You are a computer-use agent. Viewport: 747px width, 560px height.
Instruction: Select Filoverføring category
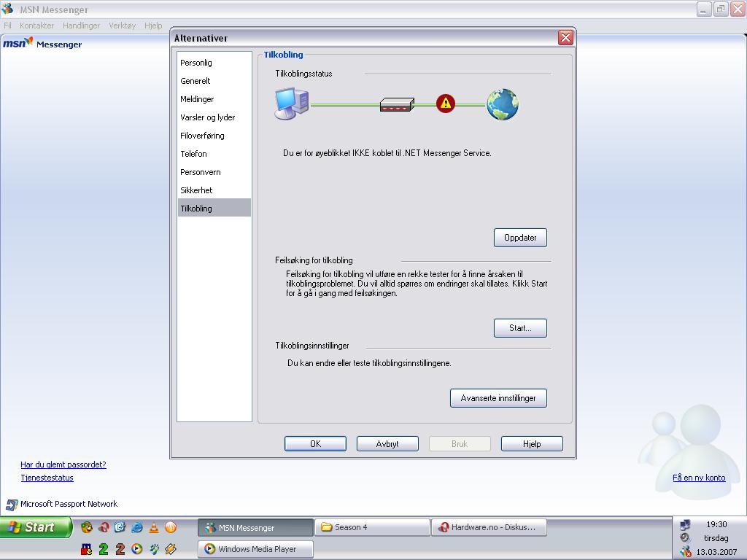click(214, 136)
